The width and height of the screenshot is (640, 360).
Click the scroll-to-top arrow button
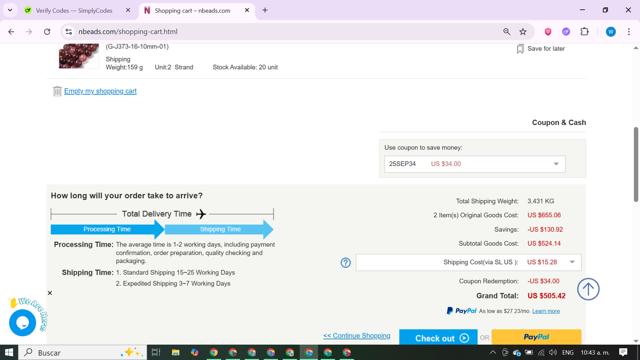[588, 289]
